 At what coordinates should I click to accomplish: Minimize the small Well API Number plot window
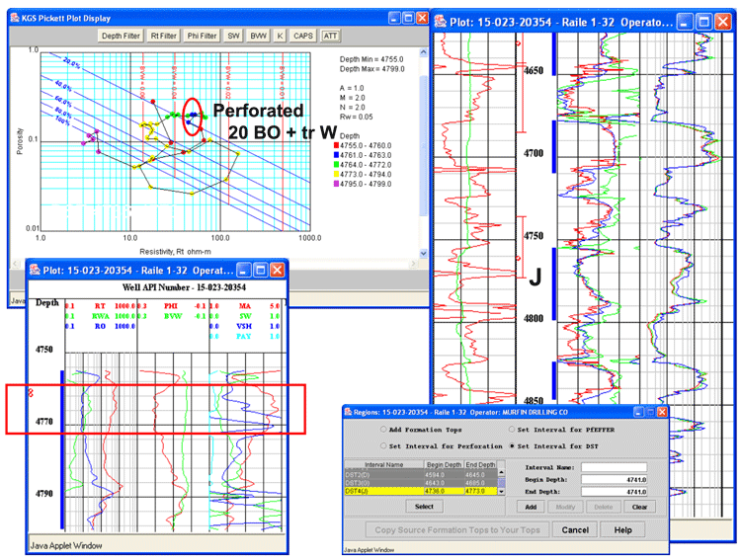coord(244,270)
